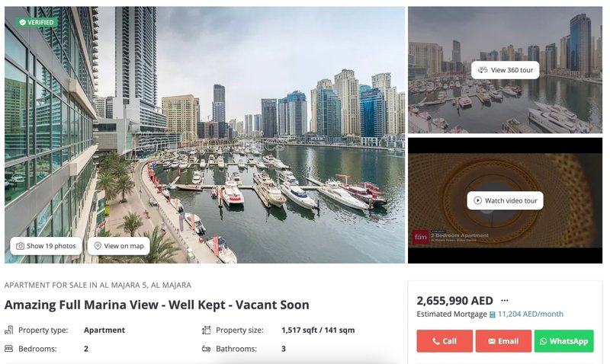Click the bedrooms bed icon

(x=8, y=349)
